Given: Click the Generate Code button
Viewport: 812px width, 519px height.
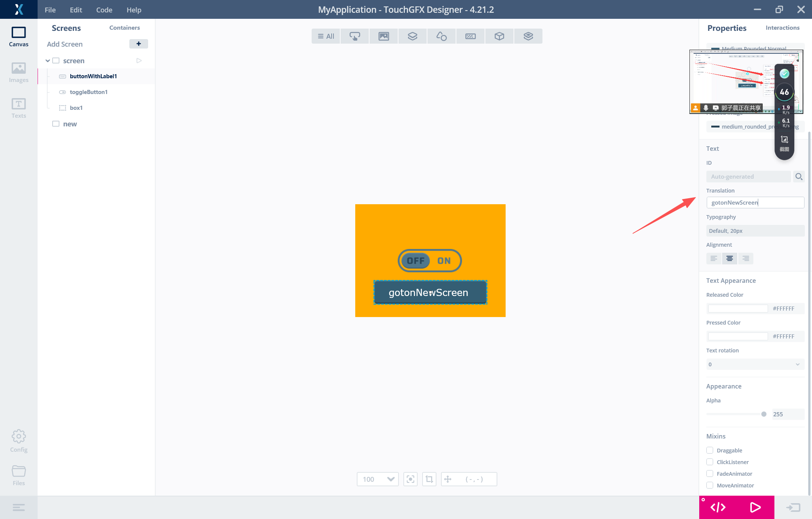Looking at the screenshot, I should (x=718, y=507).
